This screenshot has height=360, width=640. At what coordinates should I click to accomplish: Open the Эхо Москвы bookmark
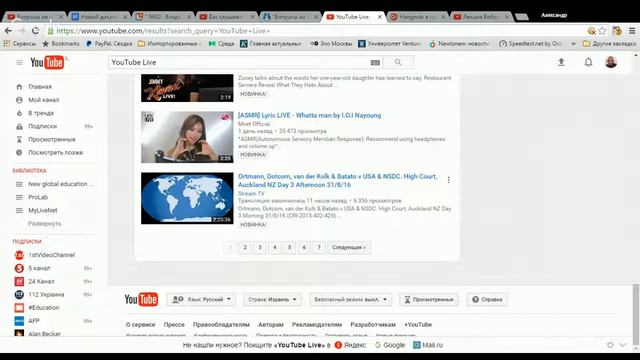pos(331,43)
